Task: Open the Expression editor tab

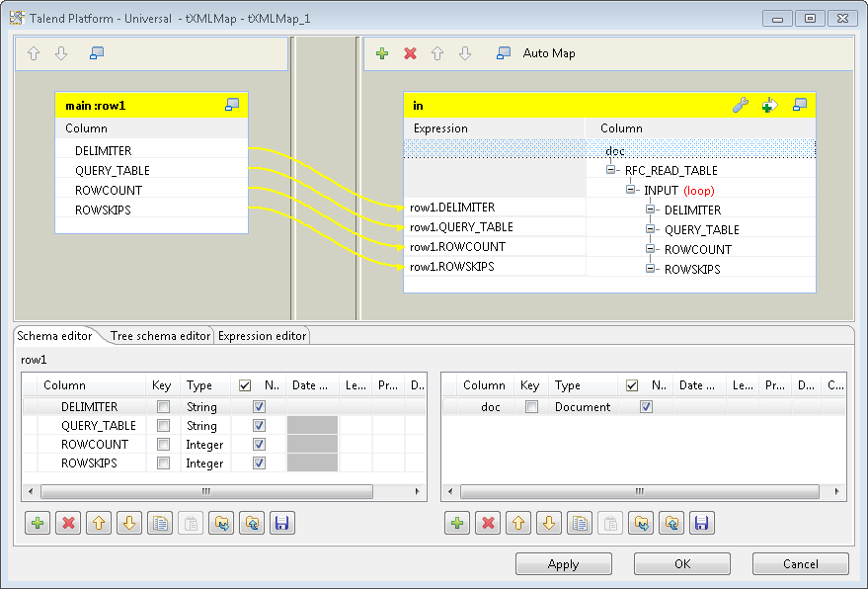Action: [261, 336]
